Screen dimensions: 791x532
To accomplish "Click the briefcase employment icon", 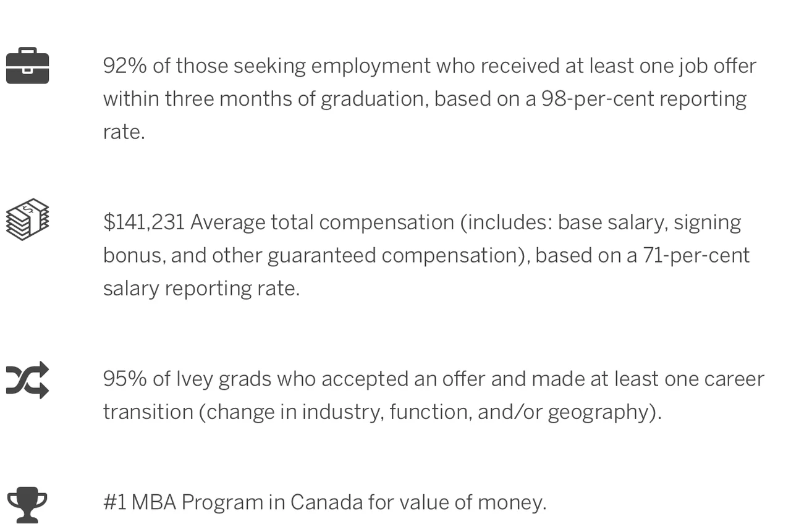I will point(27,65).
